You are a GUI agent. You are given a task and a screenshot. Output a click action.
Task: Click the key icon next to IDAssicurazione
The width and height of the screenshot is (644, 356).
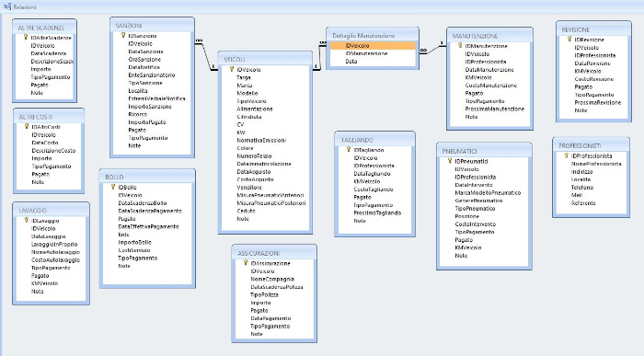coord(246,263)
